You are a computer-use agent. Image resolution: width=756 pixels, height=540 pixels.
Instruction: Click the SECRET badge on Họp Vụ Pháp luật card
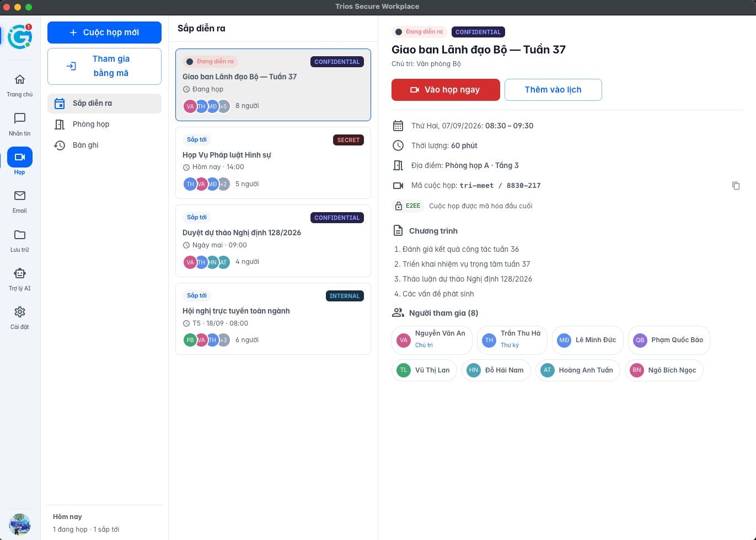[x=348, y=140]
